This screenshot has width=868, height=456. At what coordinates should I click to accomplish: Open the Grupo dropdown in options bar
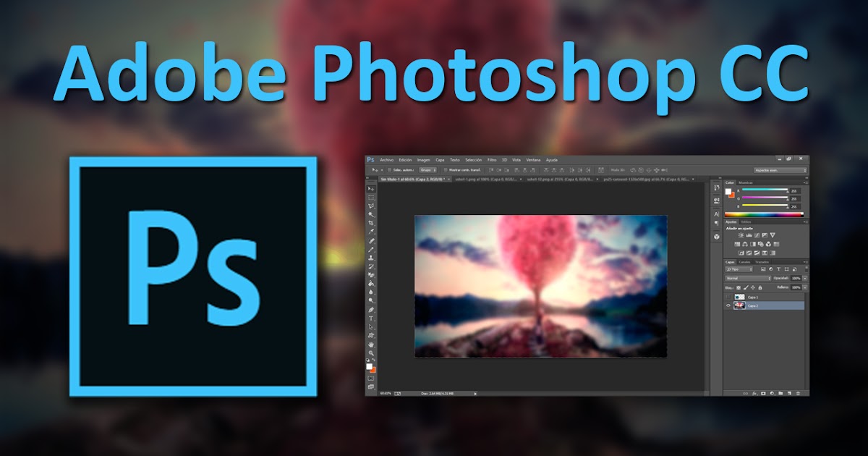point(427,170)
